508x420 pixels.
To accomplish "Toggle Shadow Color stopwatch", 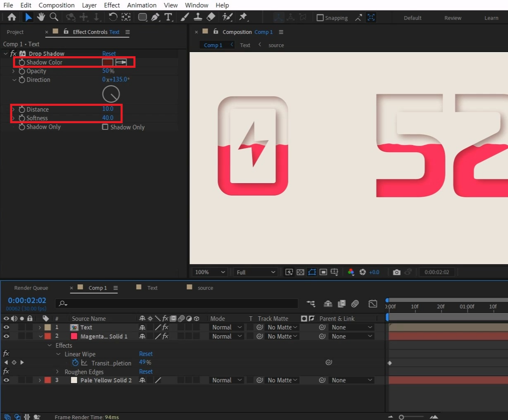I will 22,62.
